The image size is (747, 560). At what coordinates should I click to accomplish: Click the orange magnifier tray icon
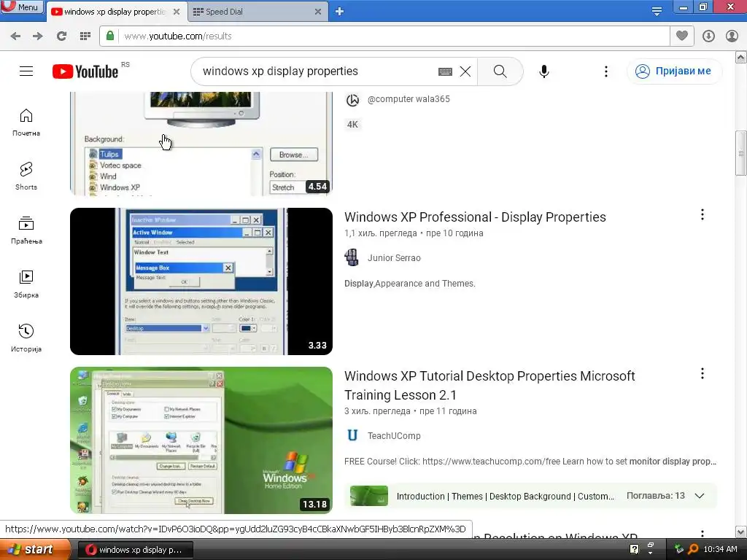click(693, 550)
